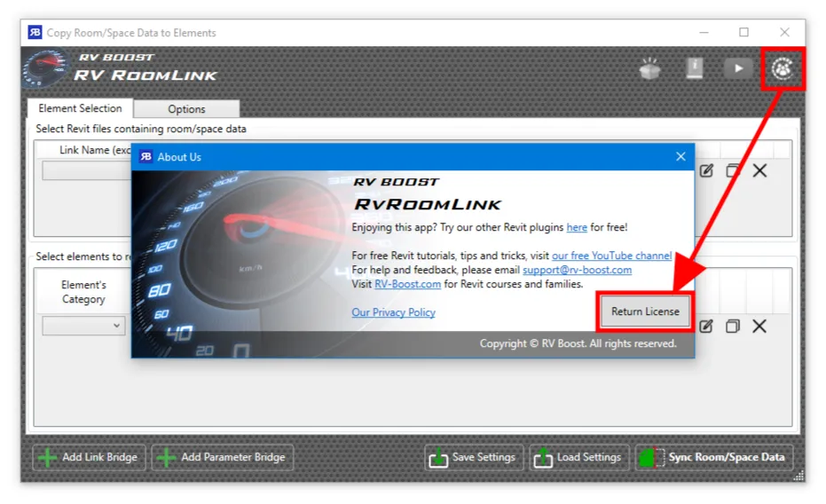Click Load Settings button
826x504 pixels.
[579, 457]
